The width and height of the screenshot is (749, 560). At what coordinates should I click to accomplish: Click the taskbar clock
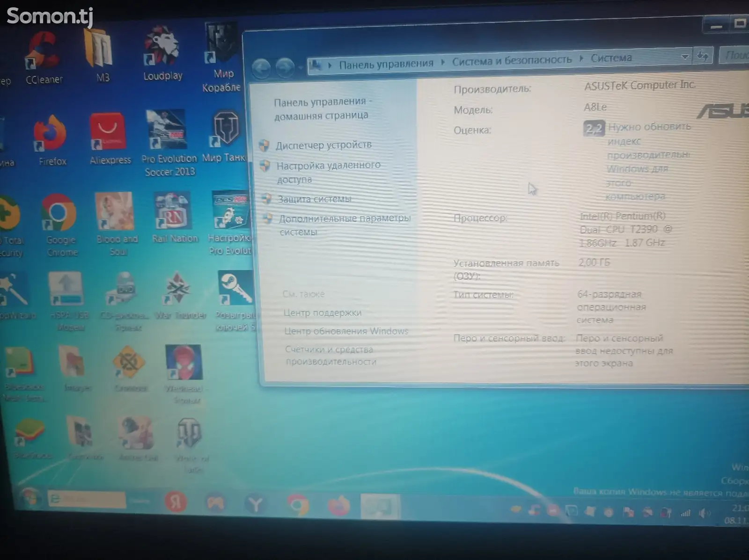(x=738, y=514)
